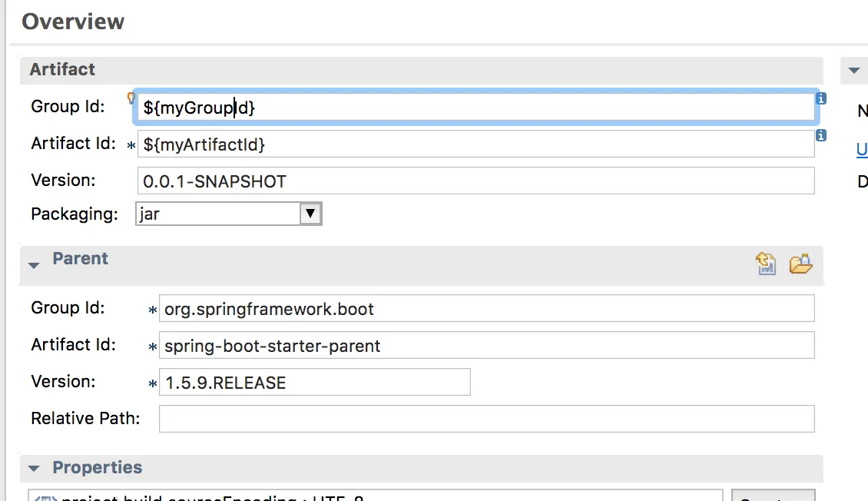The image size is (868, 501).
Task: Click the button right of the properties list
Action: (x=772, y=497)
